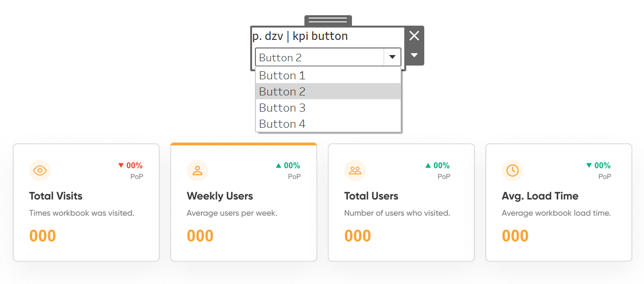644x284 pixels.
Task: Click the green down triangle on Avg. Load Time
Action: [x=589, y=165]
